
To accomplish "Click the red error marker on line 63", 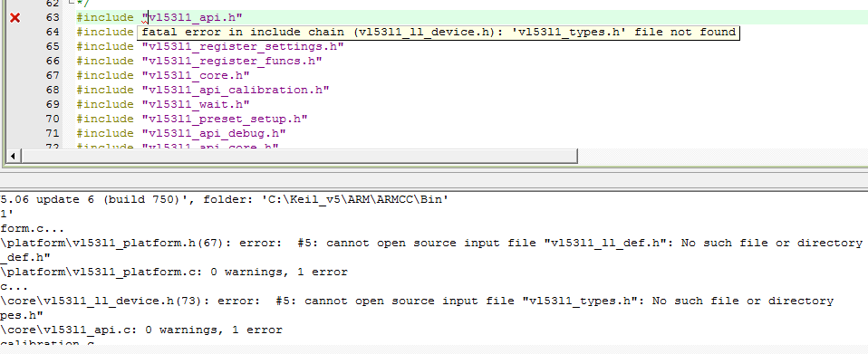I will coord(14,18).
